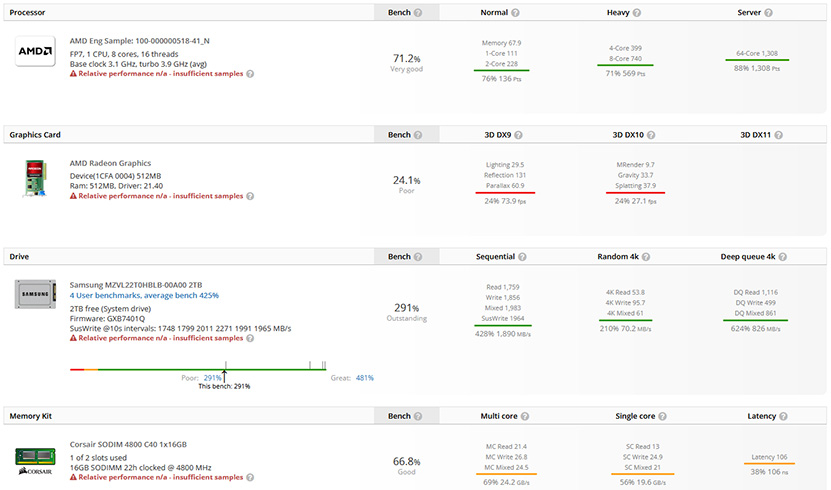The height and width of the screenshot is (490, 831).
Task: Click the '210% 70.2 MB/s' random 4k result
Action: 625,329
